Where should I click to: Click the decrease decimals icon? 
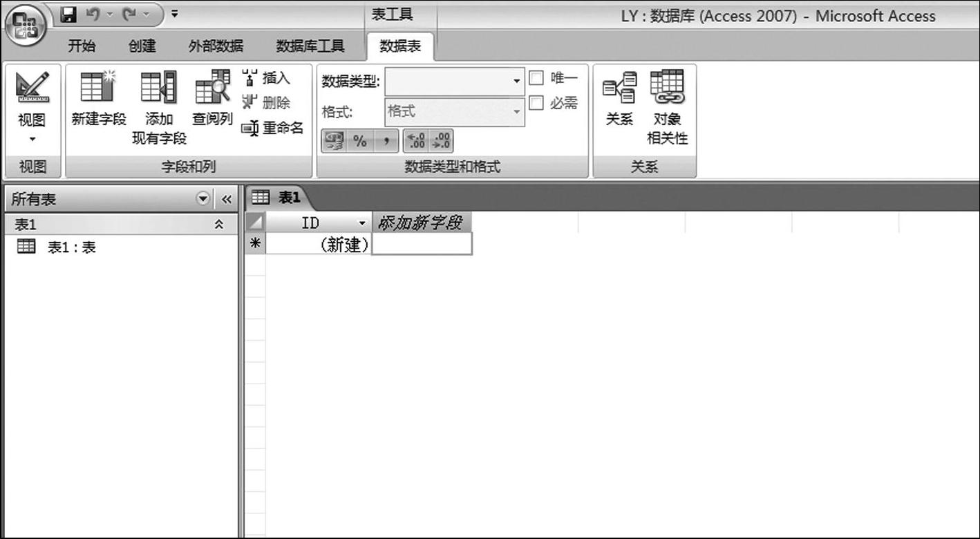click(x=441, y=142)
